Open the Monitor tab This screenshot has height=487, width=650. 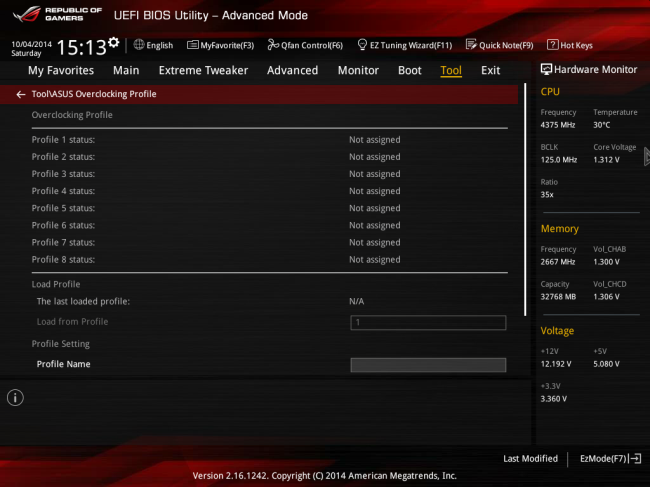tap(358, 70)
